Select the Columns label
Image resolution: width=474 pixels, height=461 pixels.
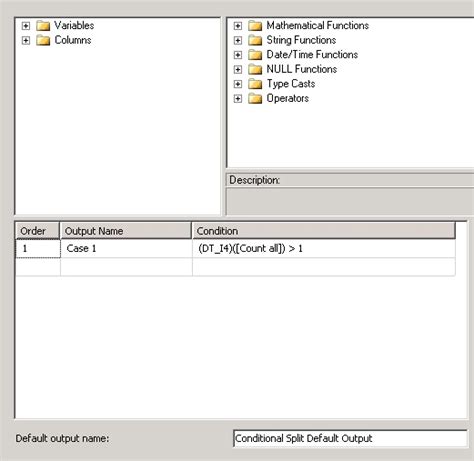click(x=73, y=40)
